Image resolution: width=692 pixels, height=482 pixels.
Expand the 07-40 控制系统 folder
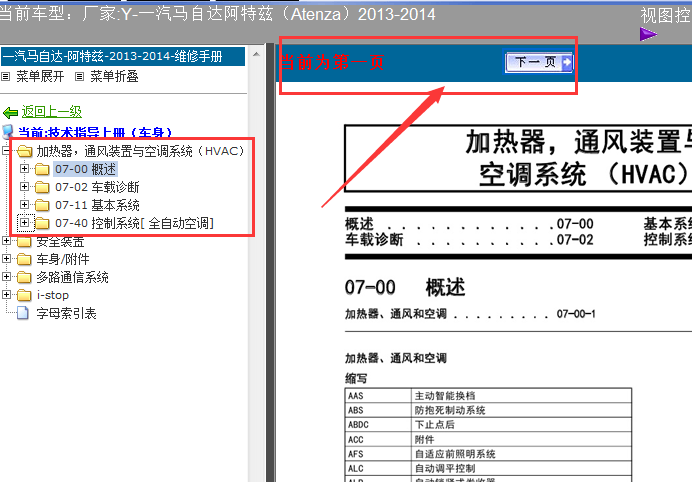click(x=25, y=223)
